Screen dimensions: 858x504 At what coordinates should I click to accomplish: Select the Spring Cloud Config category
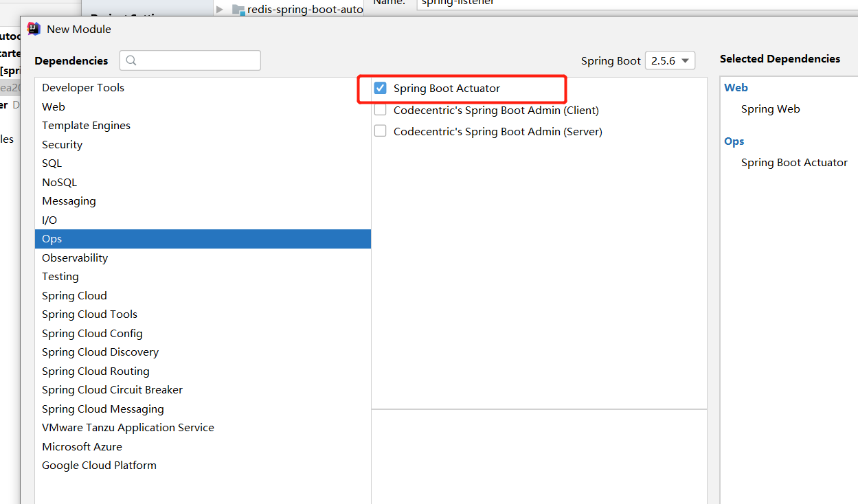pyautogui.click(x=203, y=333)
